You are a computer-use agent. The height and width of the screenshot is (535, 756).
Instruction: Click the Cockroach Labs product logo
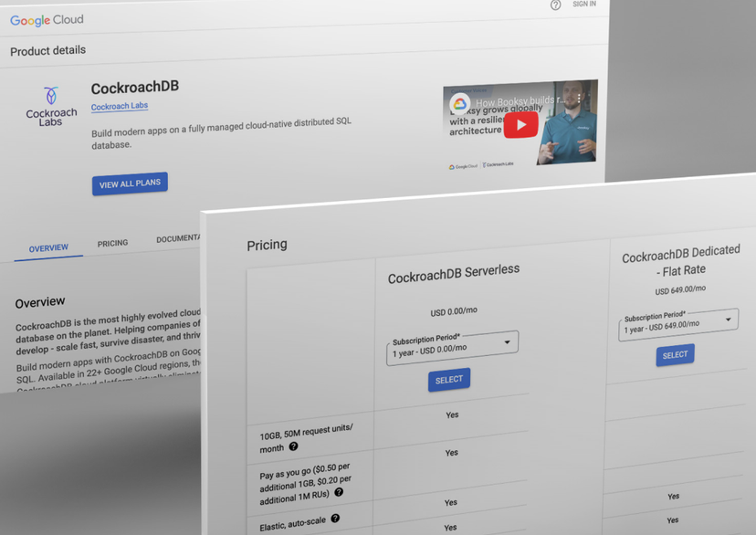pyautogui.click(x=51, y=106)
